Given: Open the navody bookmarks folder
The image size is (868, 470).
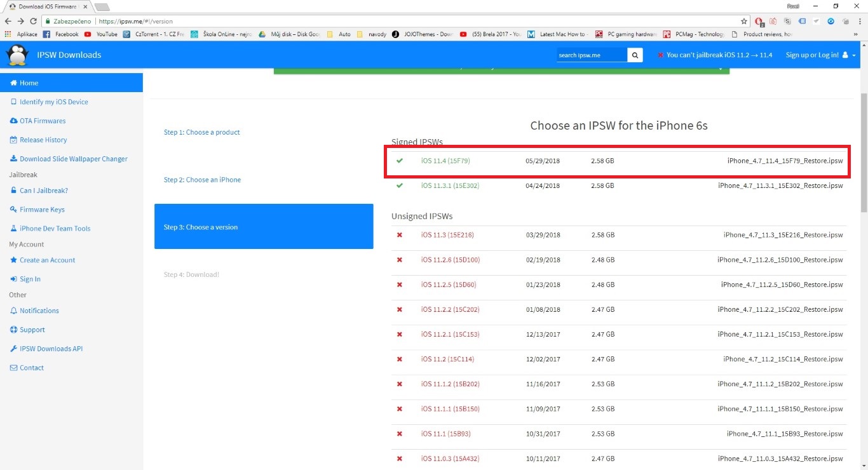Looking at the screenshot, I should 372,34.
